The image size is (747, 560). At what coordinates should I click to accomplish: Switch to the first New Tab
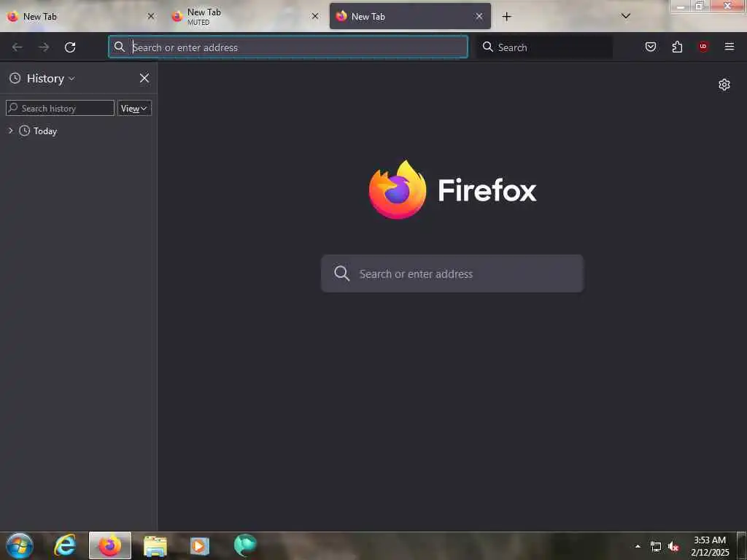[80, 17]
